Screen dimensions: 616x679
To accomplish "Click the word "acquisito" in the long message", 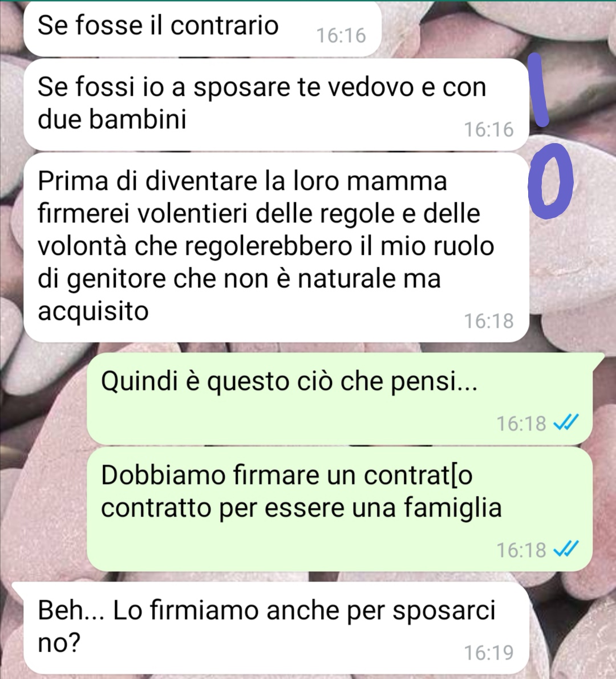I will coord(93,311).
